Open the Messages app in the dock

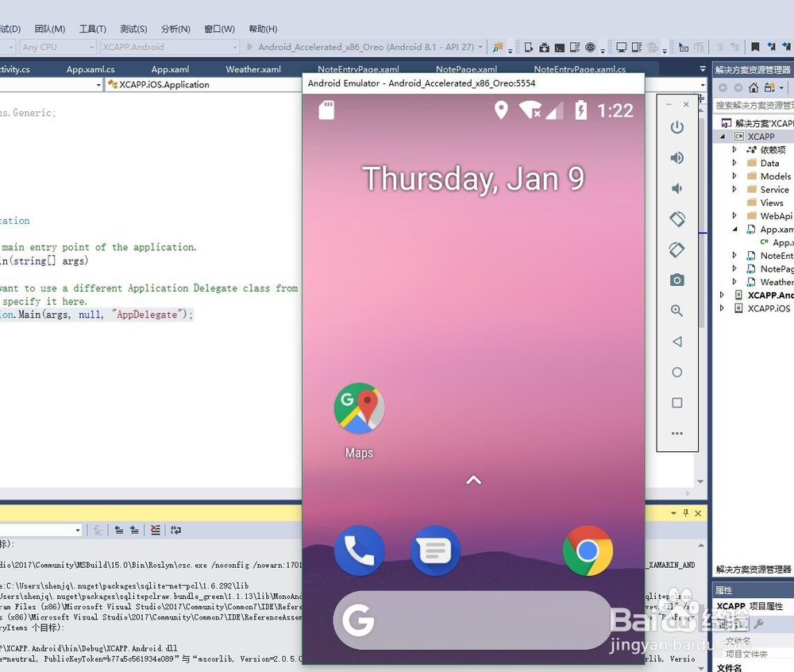pos(435,550)
